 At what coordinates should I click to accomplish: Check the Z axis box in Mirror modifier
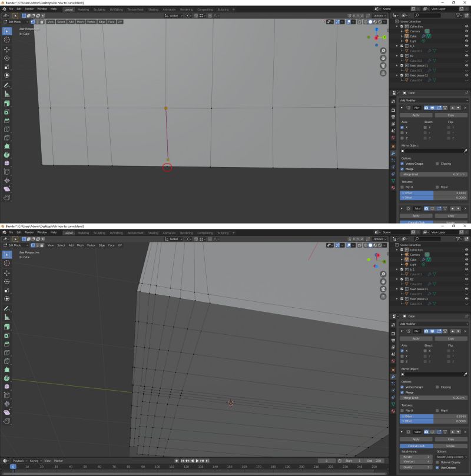coord(402,138)
